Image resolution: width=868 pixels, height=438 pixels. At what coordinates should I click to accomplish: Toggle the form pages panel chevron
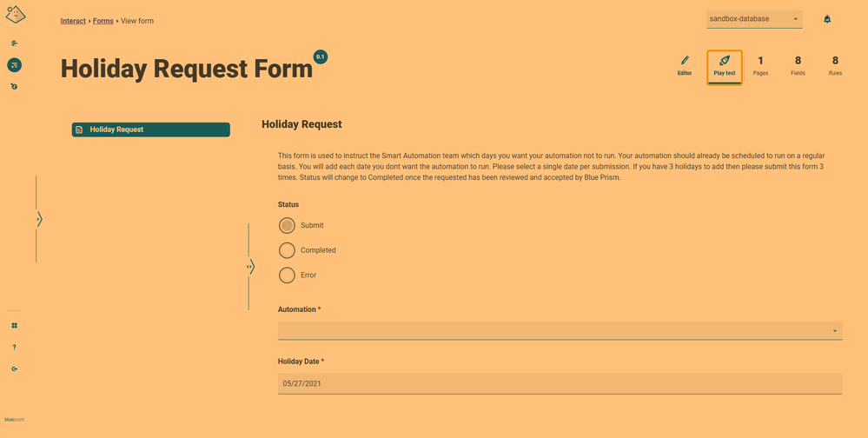point(251,267)
